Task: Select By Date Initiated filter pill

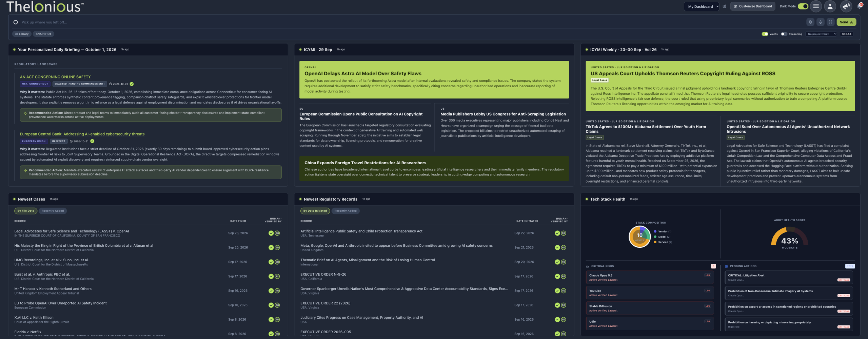Action: [x=315, y=211]
